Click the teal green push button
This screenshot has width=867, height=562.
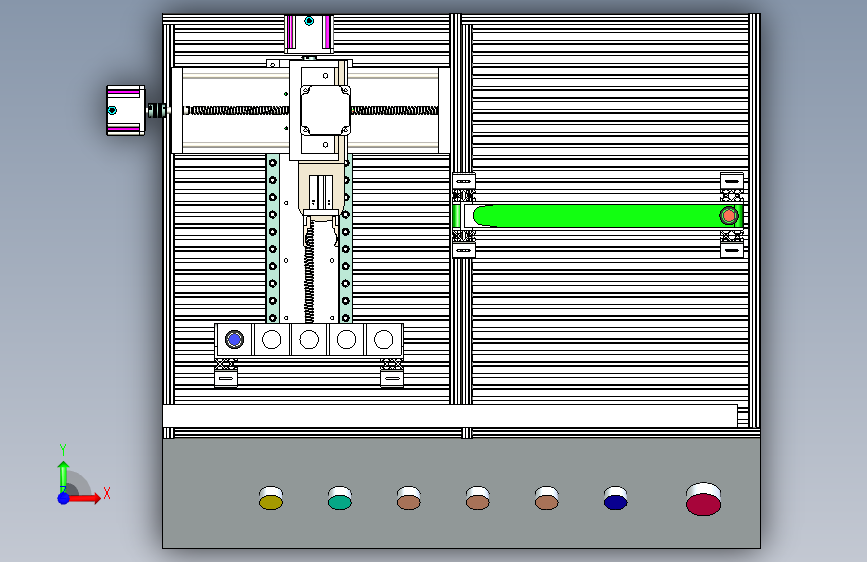click(340, 498)
